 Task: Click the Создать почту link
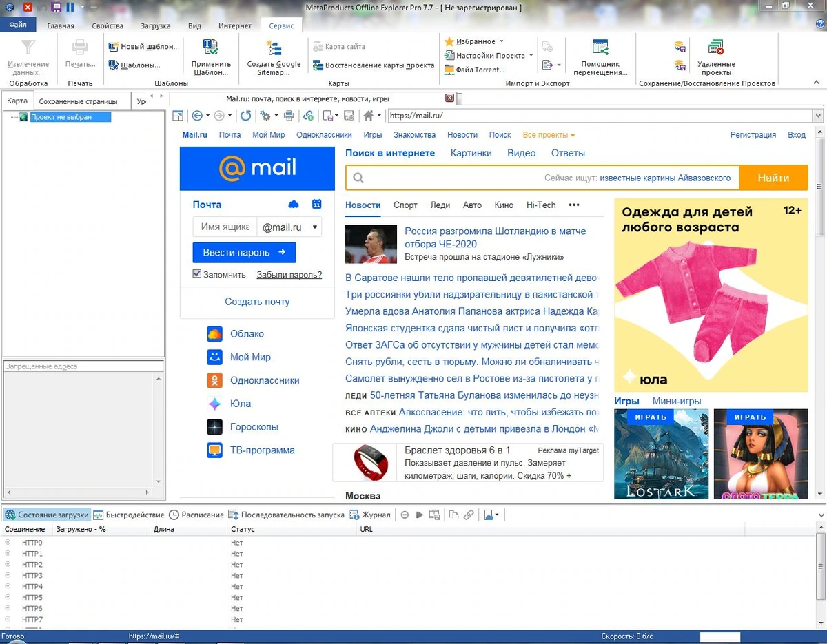(x=257, y=302)
